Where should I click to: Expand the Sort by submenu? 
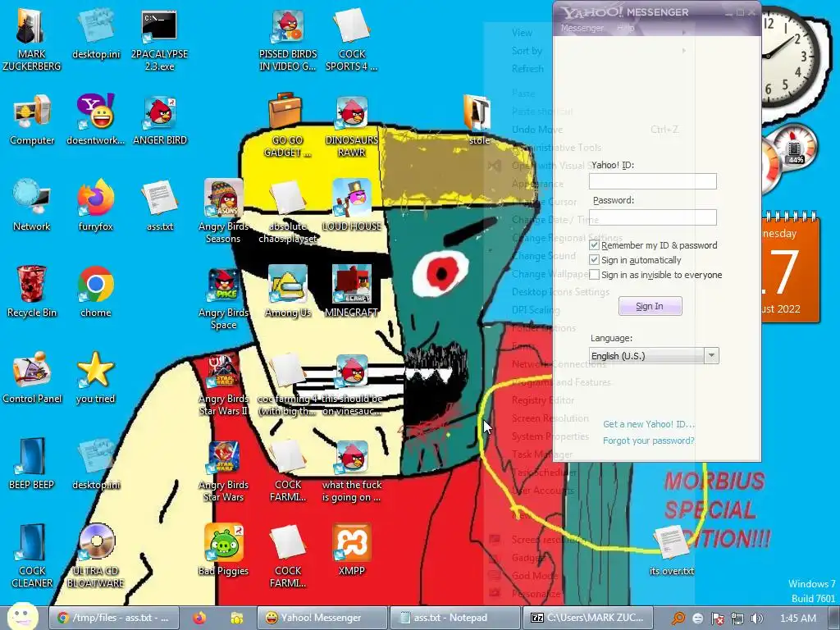527,50
